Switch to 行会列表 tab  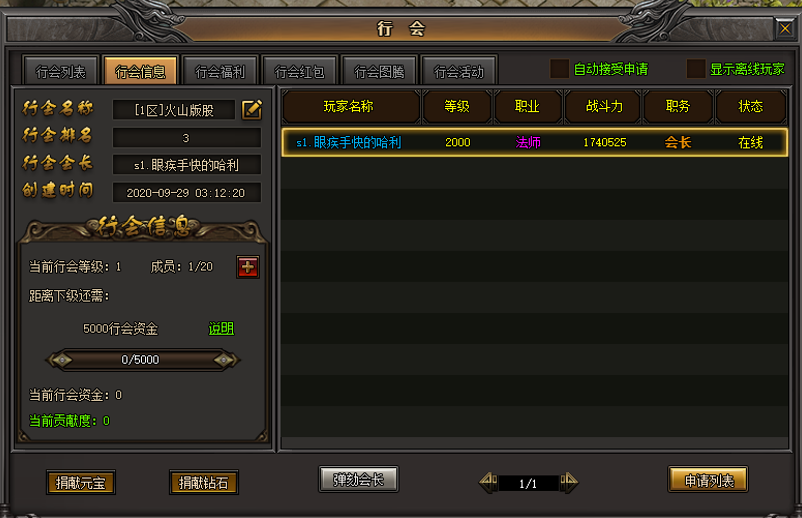coord(61,71)
